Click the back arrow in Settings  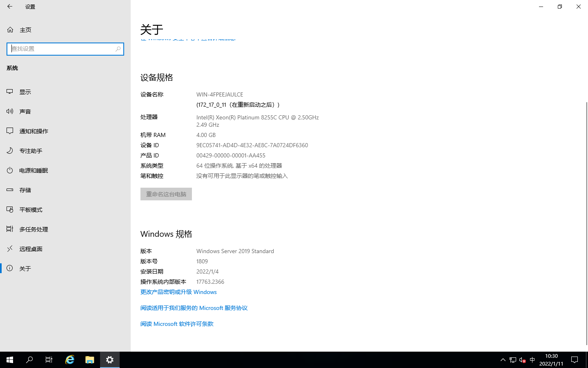[x=10, y=7]
